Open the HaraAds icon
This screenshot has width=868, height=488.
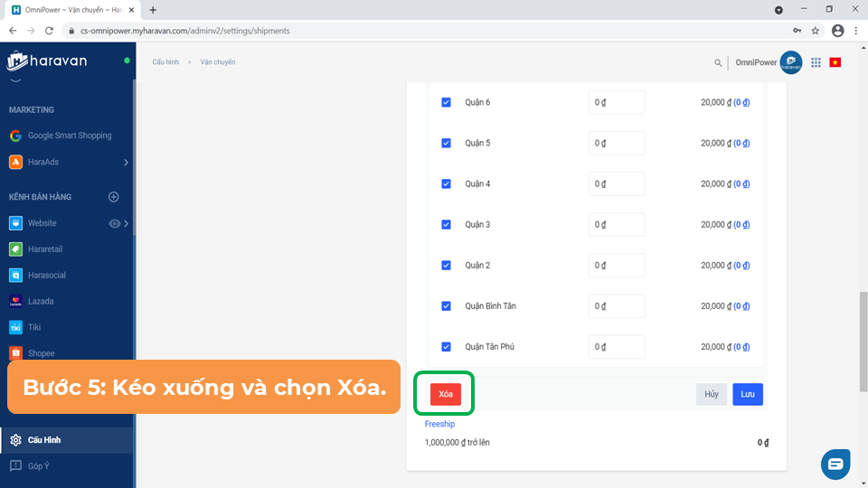pyautogui.click(x=15, y=162)
